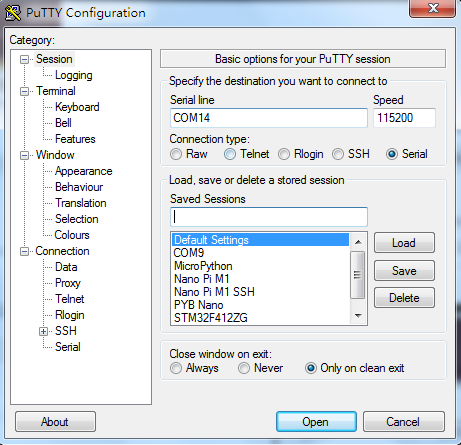This screenshot has width=461, height=445.
Task: Select the COM9 saved session
Action: click(x=260, y=253)
